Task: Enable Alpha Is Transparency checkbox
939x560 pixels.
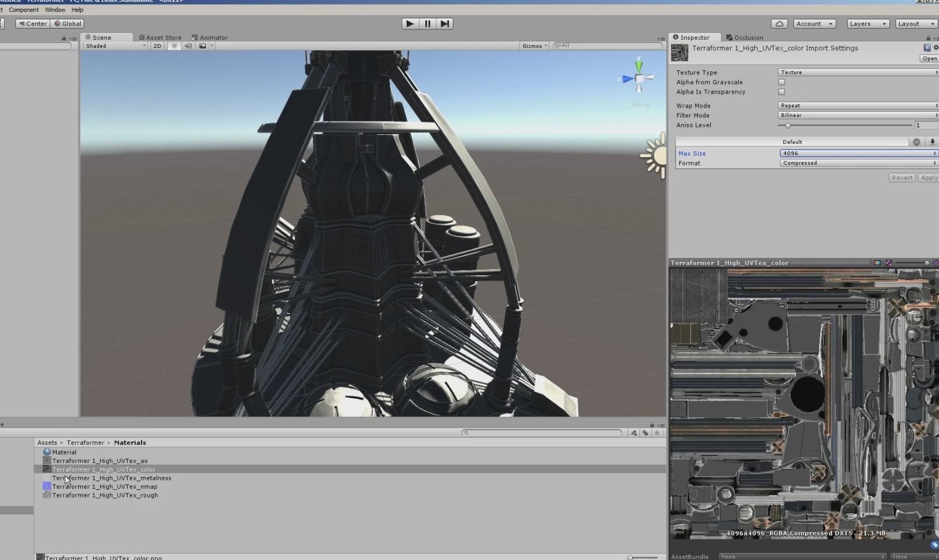Action: 782,92
